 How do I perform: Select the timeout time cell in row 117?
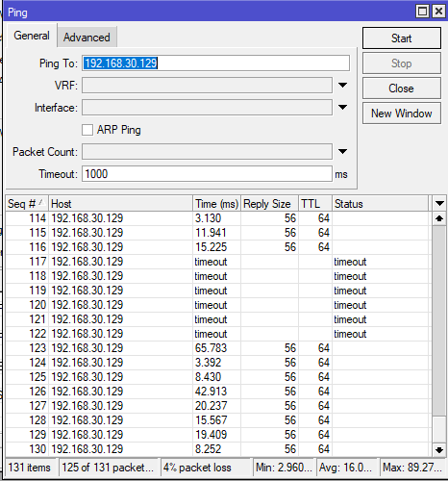coord(217,262)
